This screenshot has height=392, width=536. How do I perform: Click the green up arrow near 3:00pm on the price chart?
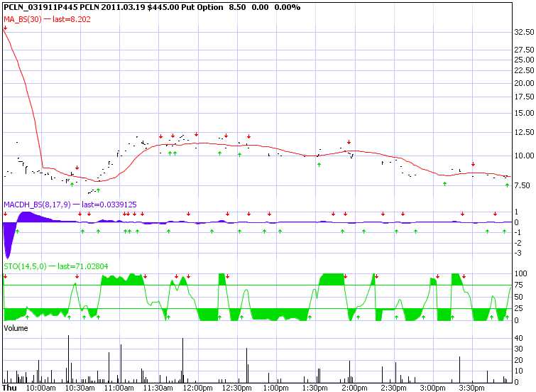445,184
